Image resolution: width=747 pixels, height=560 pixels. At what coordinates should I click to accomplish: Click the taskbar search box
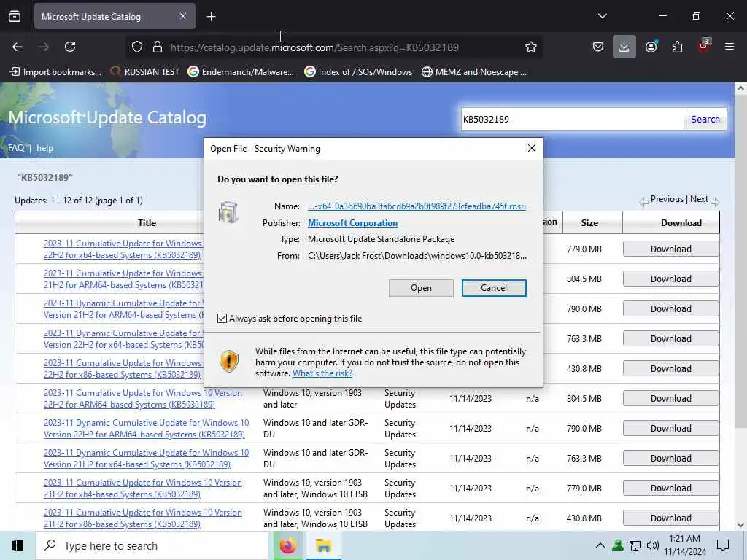(x=152, y=545)
